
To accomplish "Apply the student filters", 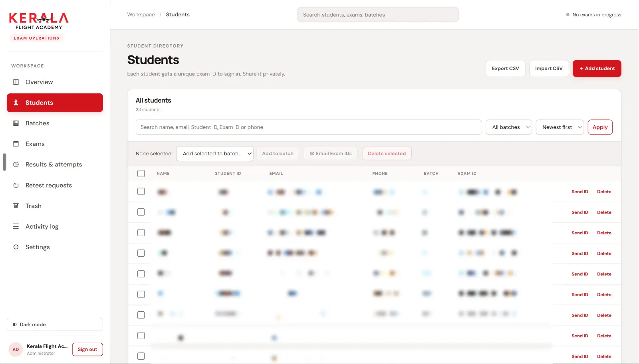I will tap(600, 127).
